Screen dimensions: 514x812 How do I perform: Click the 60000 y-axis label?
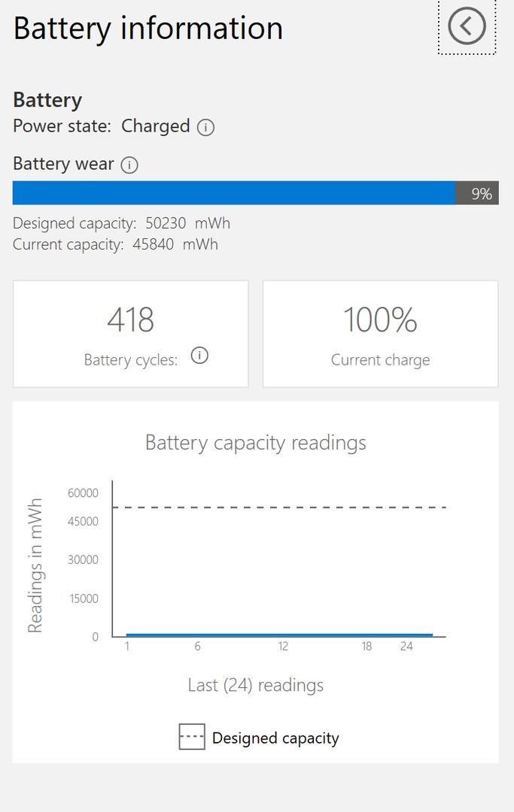coord(83,493)
